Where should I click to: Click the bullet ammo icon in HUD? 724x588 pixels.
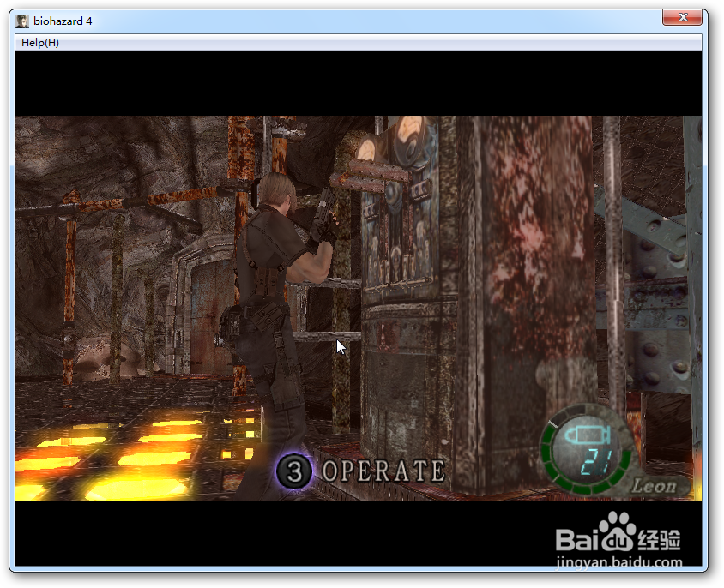(588, 435)
